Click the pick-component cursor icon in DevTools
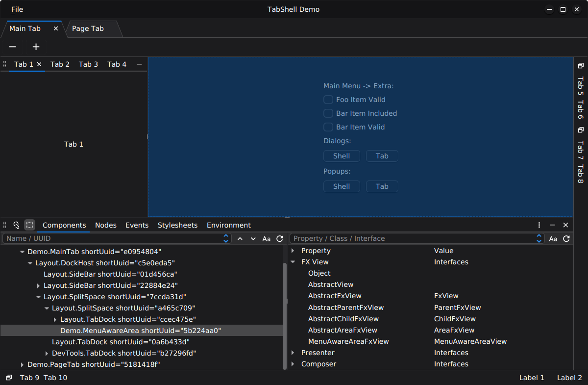Image resolution: width=588 pixels, height=385 pixels. (x=16, y=225)
